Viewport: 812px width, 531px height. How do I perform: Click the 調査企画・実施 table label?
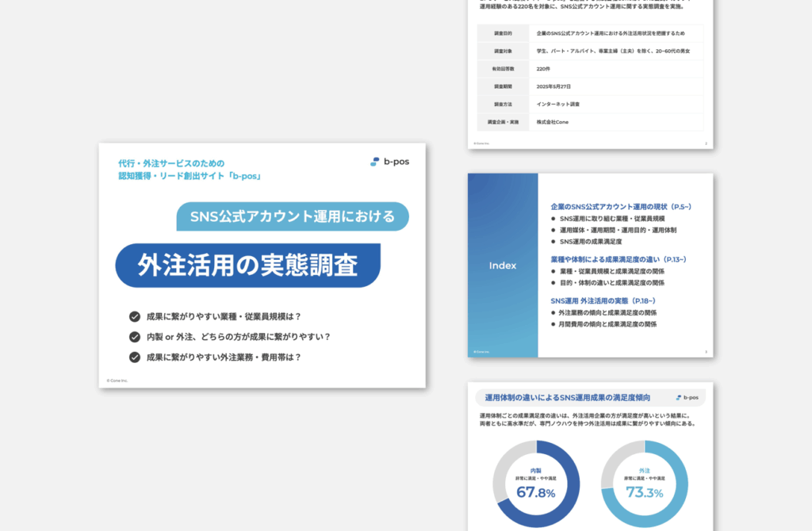[x=503, y=122]
